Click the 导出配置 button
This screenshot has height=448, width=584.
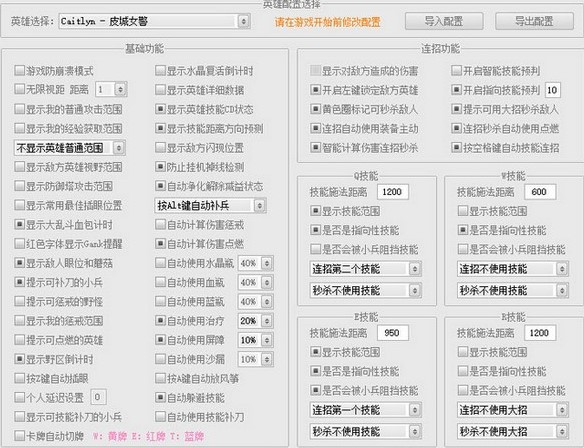[534, 21]
